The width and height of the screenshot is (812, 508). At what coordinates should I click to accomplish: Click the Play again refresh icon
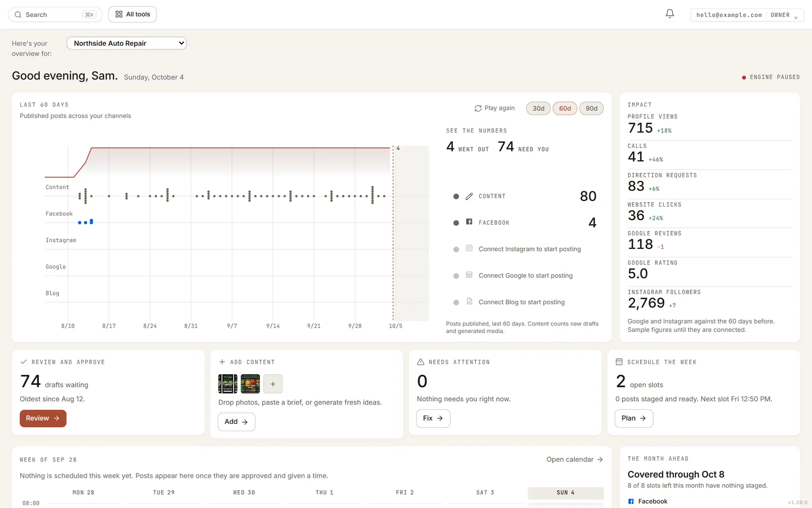(x=478, y=108)
